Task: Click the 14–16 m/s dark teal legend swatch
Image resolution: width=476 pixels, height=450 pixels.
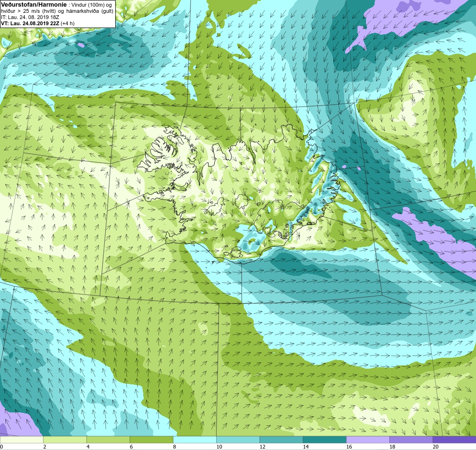Action: 325,440
